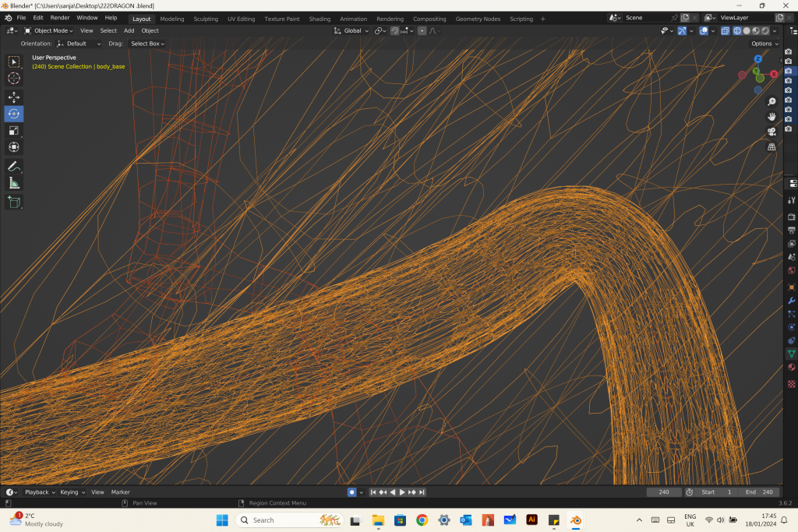Select the Add Cube tool
The height and width of the screenshot is (532, 798).
(x=14, y=202)
